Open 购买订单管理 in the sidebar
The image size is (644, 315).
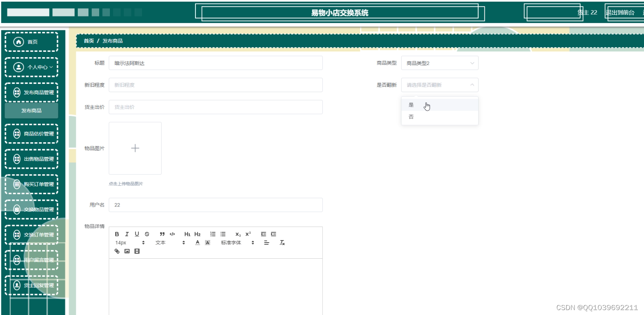[x=31, y=184]
